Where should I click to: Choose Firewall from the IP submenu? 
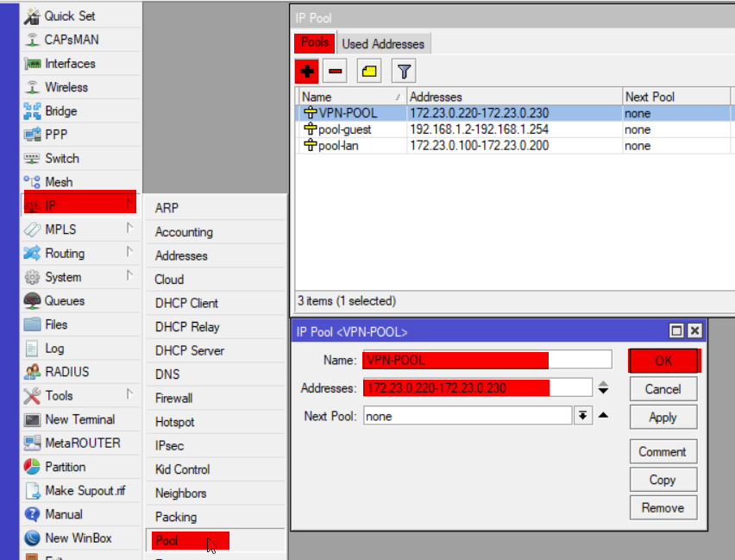pos(173,399)
